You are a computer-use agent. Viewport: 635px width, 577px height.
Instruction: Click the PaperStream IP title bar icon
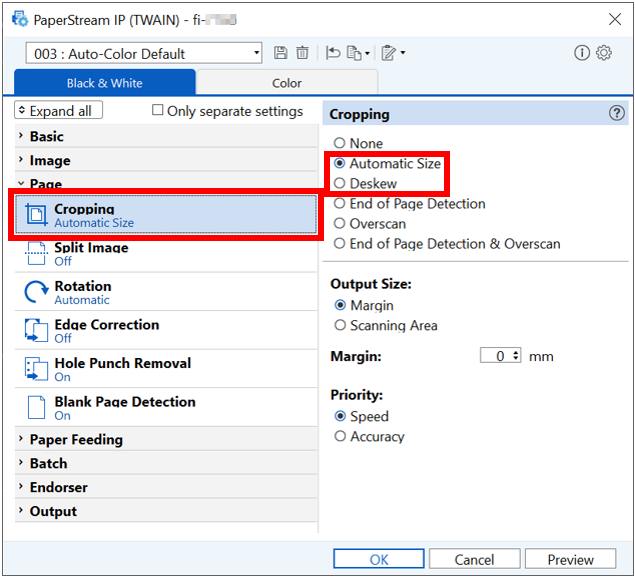click(20, 19)
